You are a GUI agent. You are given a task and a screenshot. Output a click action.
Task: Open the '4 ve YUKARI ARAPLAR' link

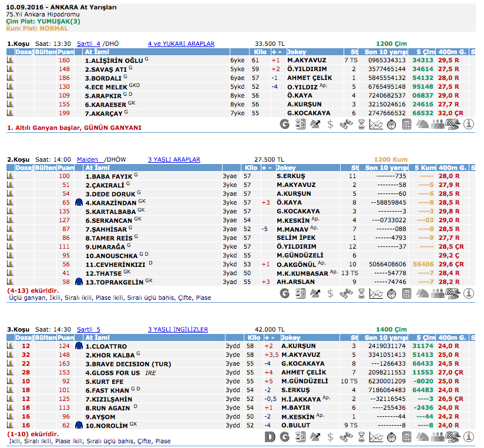coord(181,44)
